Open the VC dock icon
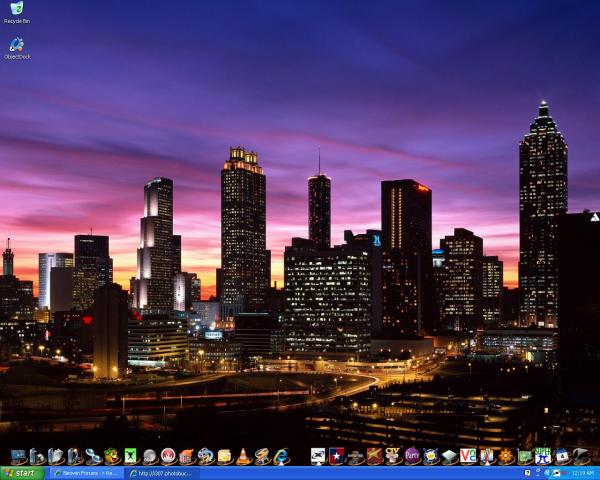This screenshot has height=480, width=600. pos(468,456)
